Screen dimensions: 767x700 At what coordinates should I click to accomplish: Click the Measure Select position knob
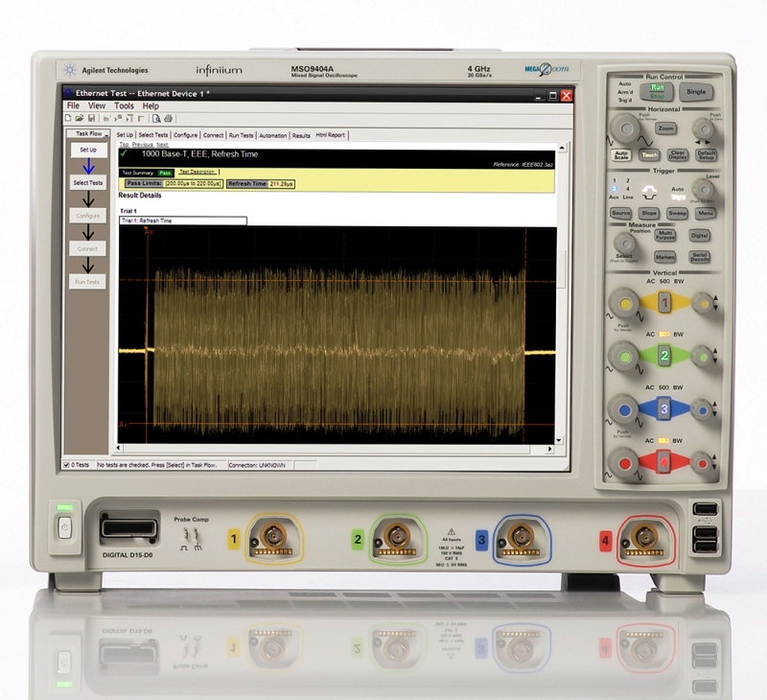[624, 244]
